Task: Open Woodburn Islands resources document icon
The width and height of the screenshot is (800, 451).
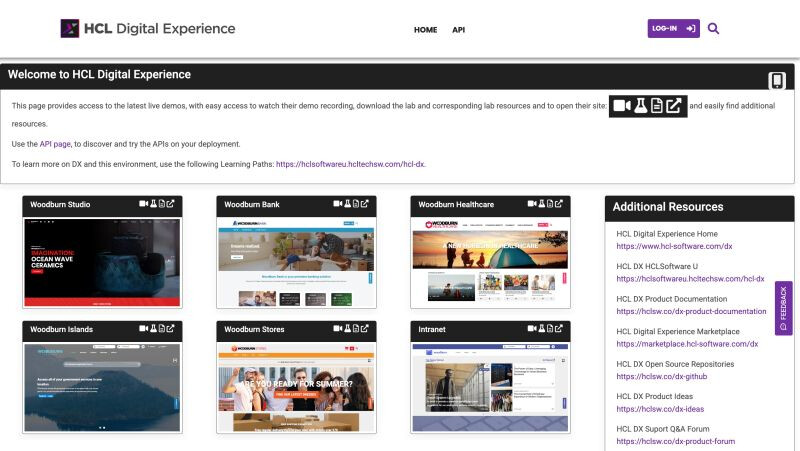Action: 162,329
